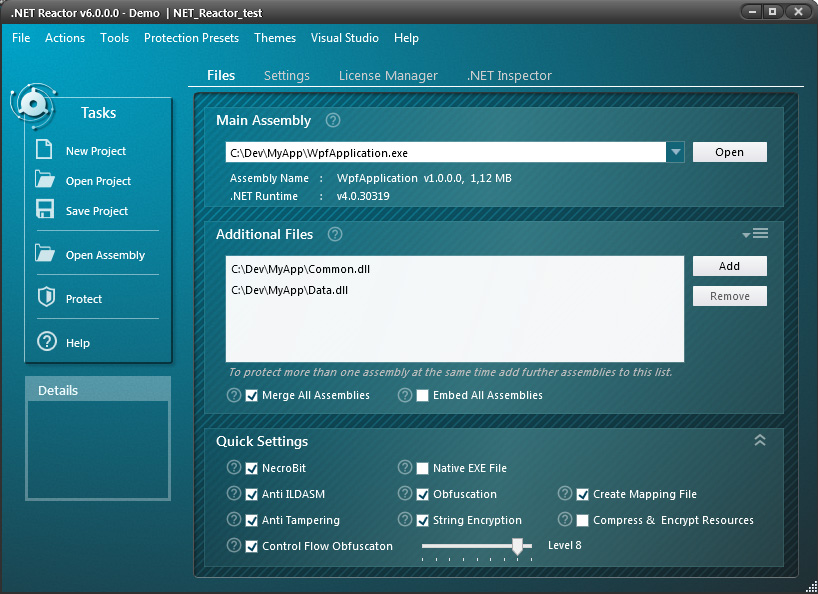Enable Compress & Encrypt Resources checkbox
818x594 pixels.
(x=582, y=520)
